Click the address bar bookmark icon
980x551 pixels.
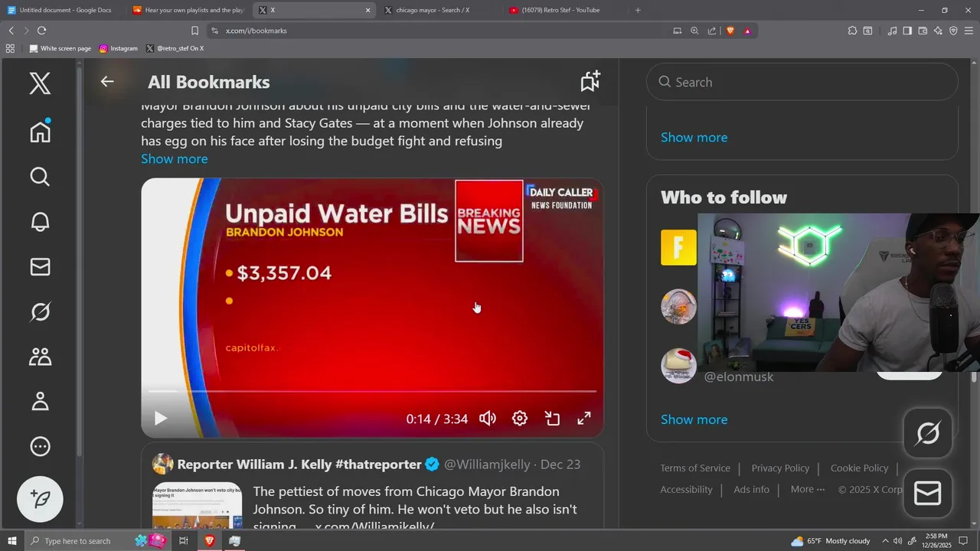click(194, 31)
